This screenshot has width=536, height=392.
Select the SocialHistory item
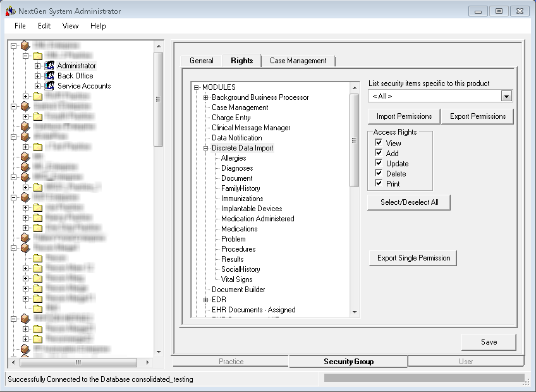(x=240, y=269)
